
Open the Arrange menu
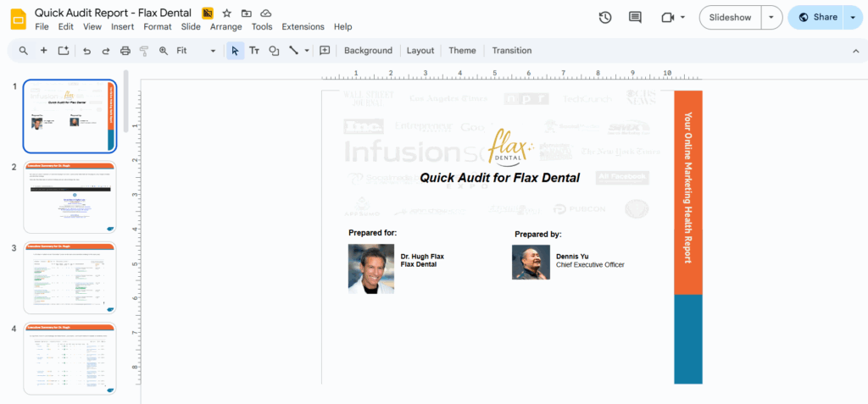226,27
